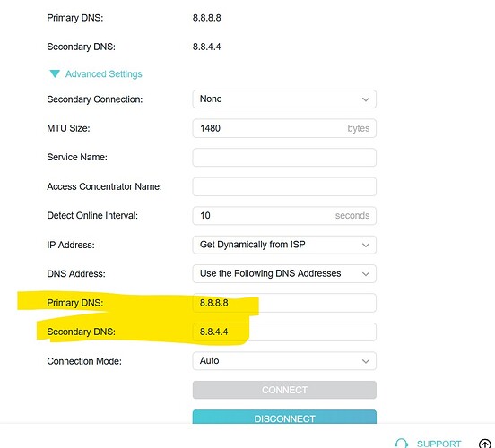Viewport: 495px width, 448px height.
Task: Click the DISCONNECT button
Action: click(x=284, y=417)
